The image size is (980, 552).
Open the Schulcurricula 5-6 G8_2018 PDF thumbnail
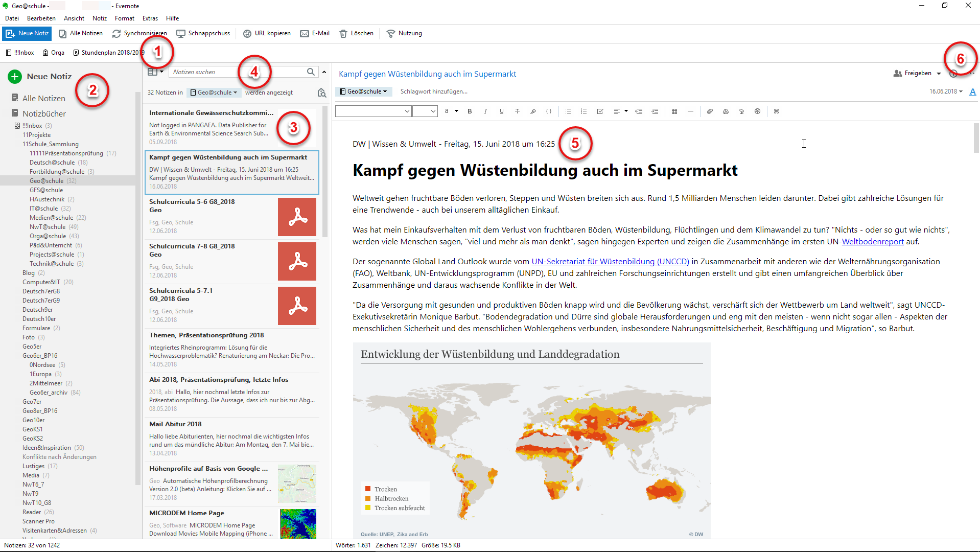click(297, 217)
